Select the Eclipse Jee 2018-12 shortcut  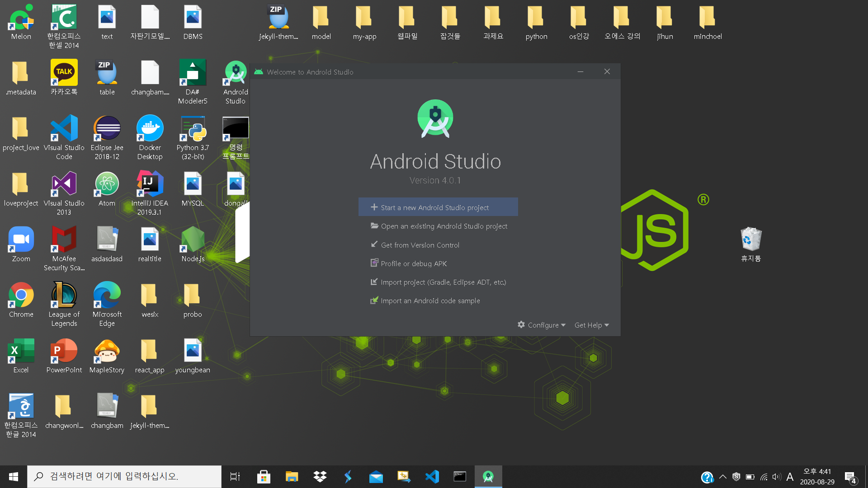click(x=107, y=137)
